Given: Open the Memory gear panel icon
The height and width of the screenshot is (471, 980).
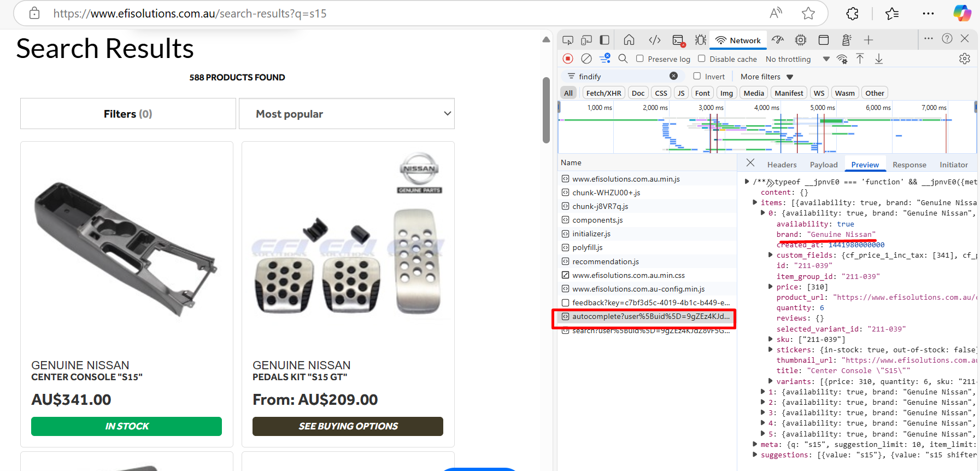Looking at the screenshot, I should coord(801,40).
